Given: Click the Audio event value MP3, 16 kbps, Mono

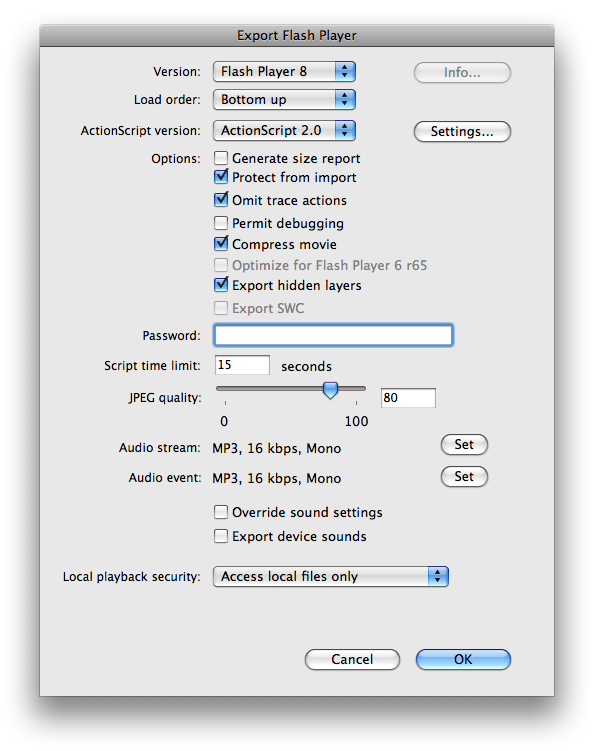Looking at the screenshot, I should (x=277, y=478).
